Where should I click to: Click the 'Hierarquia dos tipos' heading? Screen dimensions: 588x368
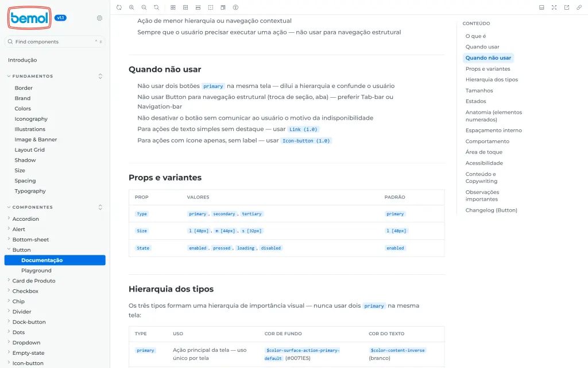(x=171, y=289)
